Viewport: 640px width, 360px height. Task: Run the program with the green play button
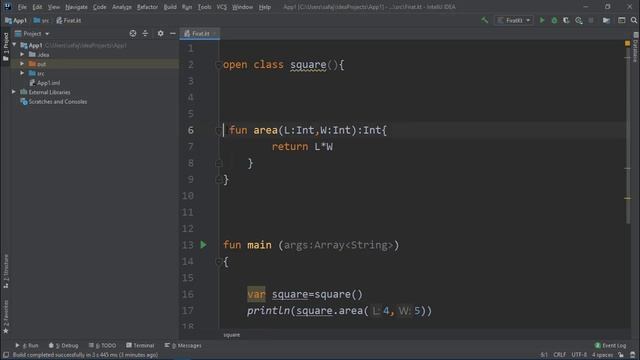[x=542, y=20]
